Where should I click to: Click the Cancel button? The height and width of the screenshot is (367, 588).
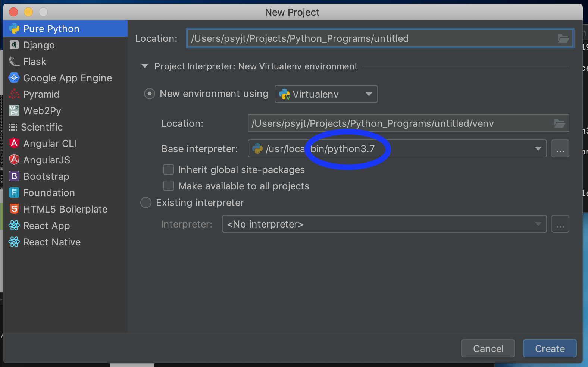488,349
